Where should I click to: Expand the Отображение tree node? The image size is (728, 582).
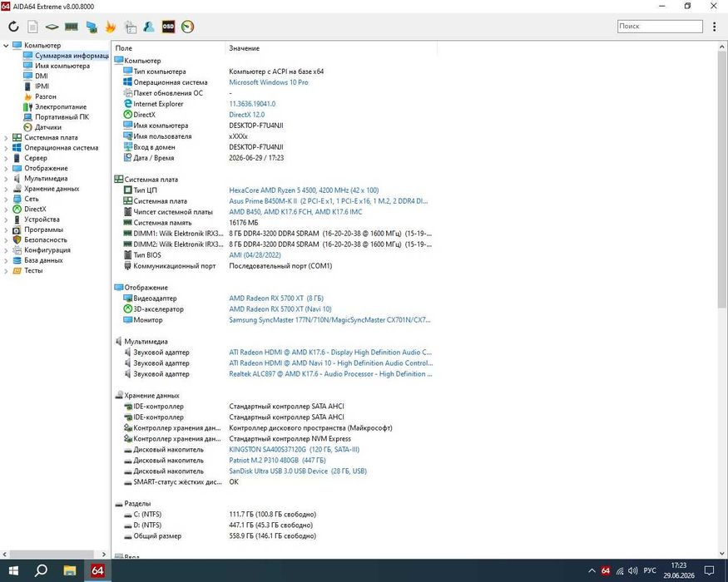pos(6,169)
